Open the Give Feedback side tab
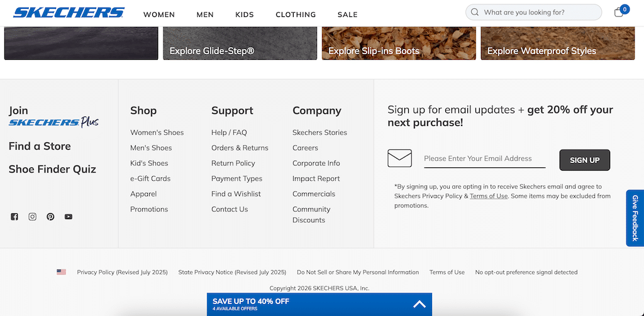This screenshot has height=316, width=644. [635, 218]
